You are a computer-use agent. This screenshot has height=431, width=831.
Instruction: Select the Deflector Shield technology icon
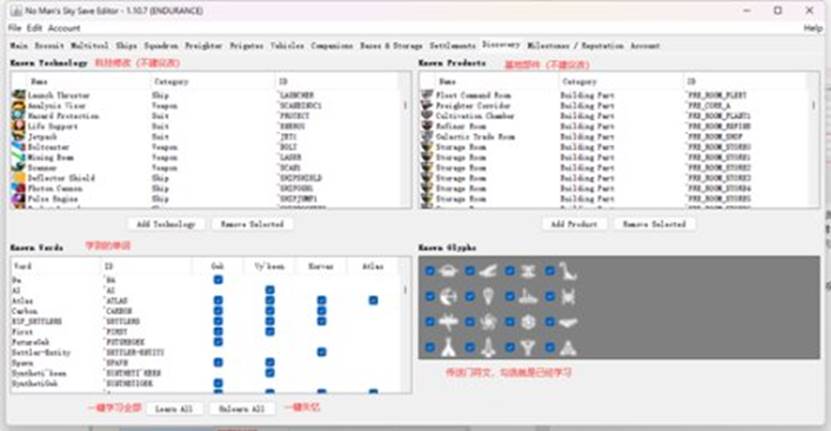point(19,178)
